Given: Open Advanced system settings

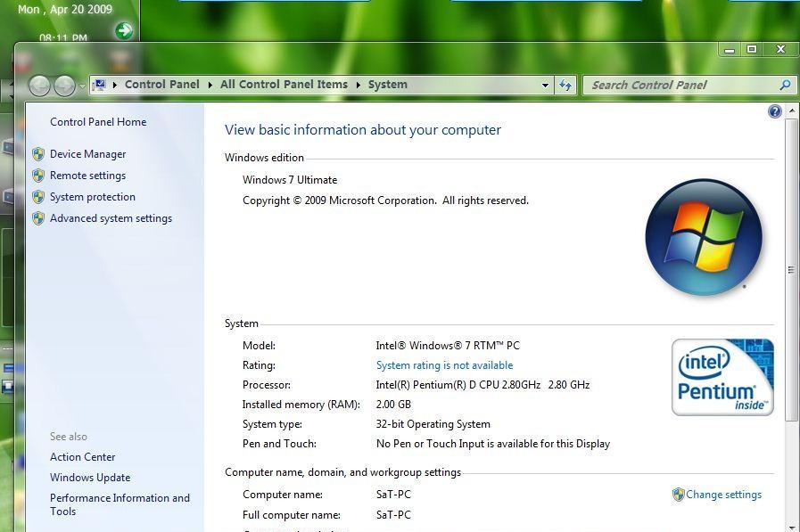Looking at the screenshot, I should point(111,218).
